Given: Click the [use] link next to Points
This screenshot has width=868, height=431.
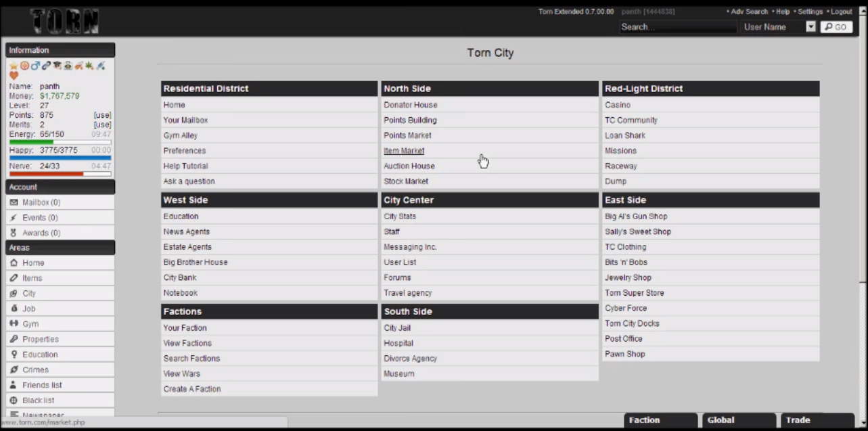Looking at the screenshot, I should click(102, 116).
